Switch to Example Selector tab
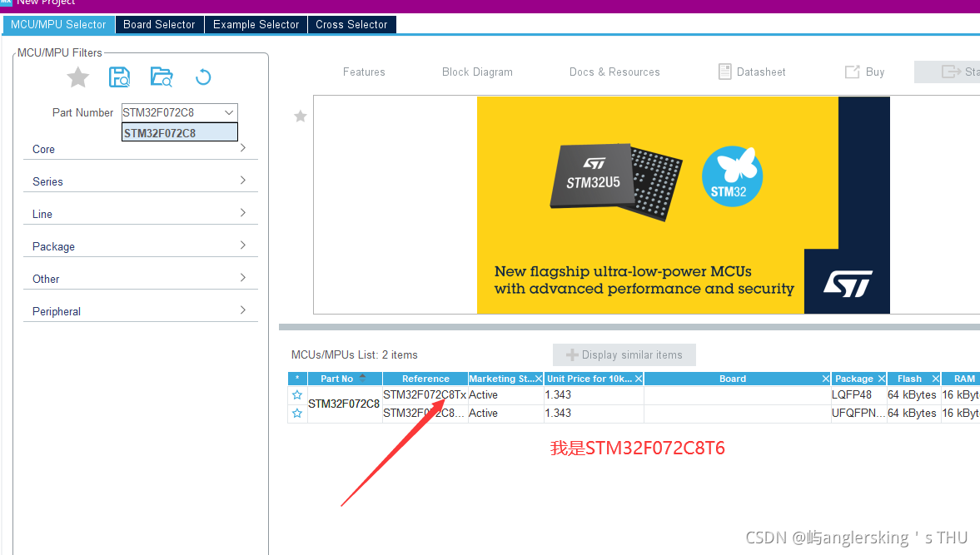Screen dimensions: 980x555 click(x=256, y=24)
